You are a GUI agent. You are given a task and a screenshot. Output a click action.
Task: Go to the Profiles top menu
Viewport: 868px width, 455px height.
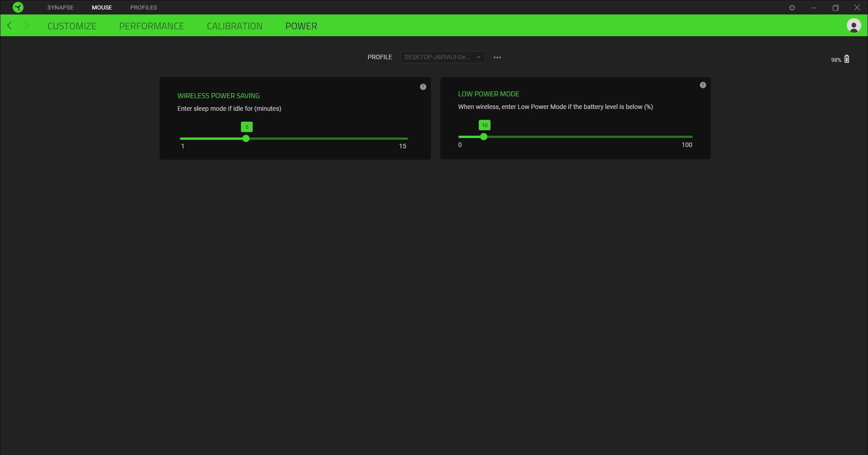[143, 8]
